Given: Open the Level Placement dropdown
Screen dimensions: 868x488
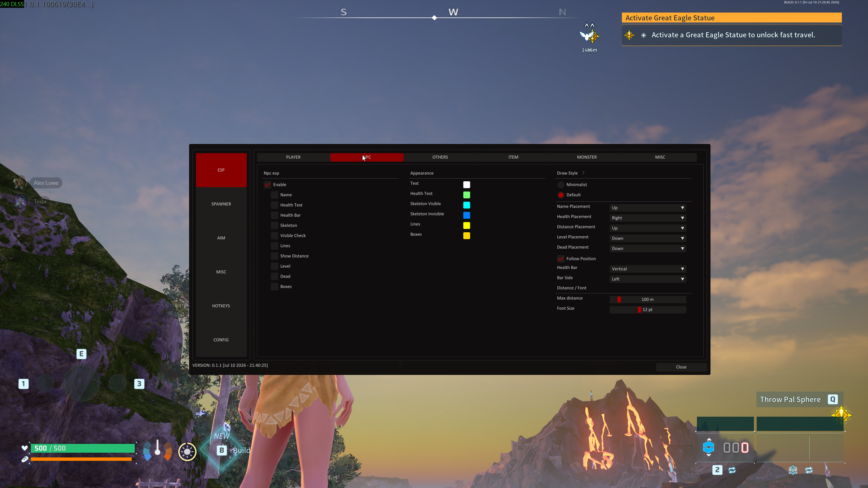Looking at the screenshot, I should click(x=648, y=238).
